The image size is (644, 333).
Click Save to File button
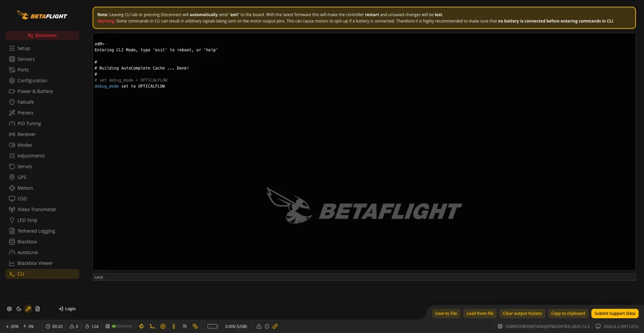tap(446, 313)
